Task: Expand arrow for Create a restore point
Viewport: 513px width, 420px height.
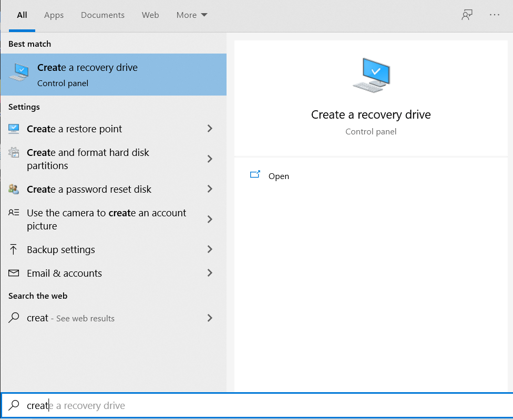Action: point(210,129)
